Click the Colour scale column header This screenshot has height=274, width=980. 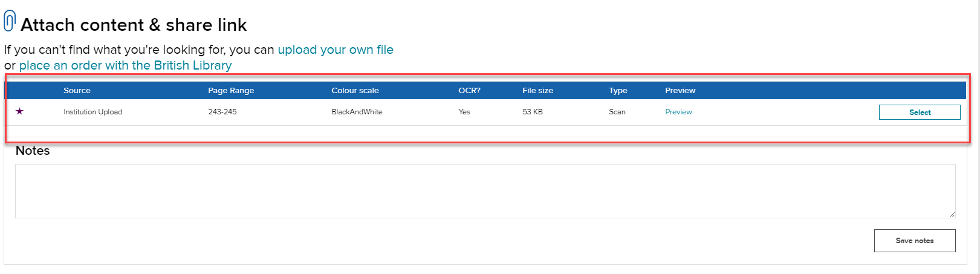(355, 91)
